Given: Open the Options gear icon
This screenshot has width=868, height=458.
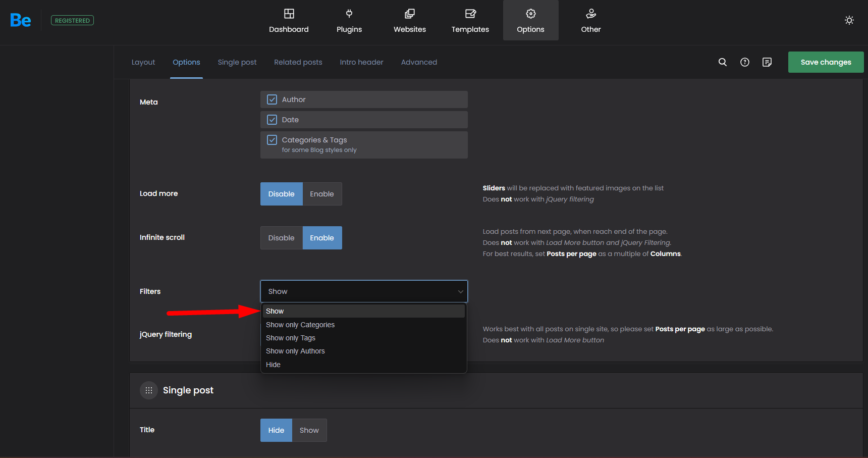Looking at the screenshot, I should (530, 14).
